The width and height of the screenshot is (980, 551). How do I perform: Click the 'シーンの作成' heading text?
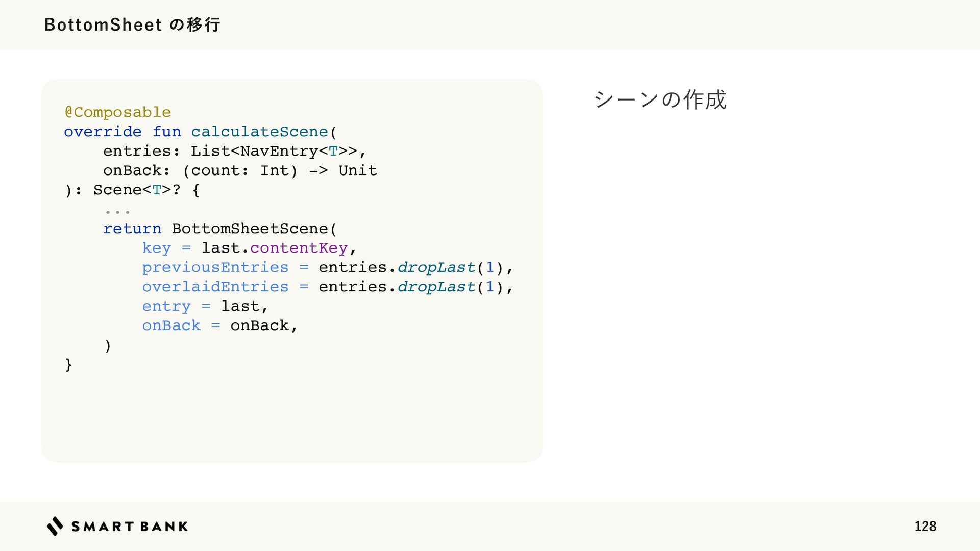click(x=660, y=99)
